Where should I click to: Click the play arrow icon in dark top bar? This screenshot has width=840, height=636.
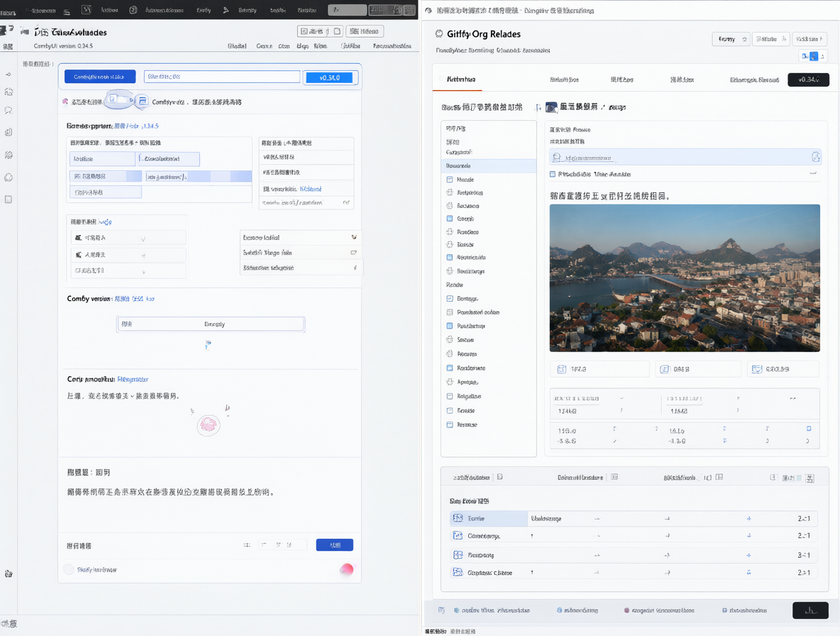point(226,10)
